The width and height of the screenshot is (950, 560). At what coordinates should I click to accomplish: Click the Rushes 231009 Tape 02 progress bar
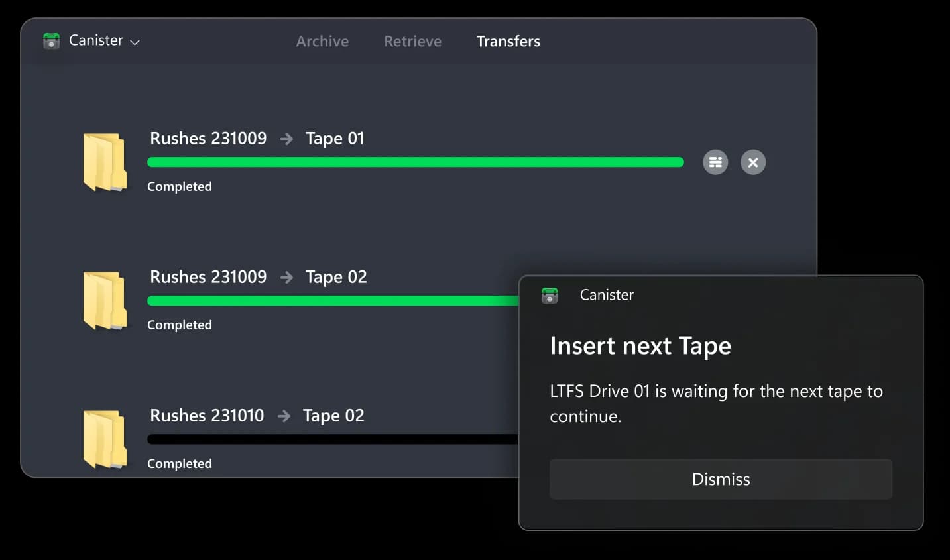(333, 301)
